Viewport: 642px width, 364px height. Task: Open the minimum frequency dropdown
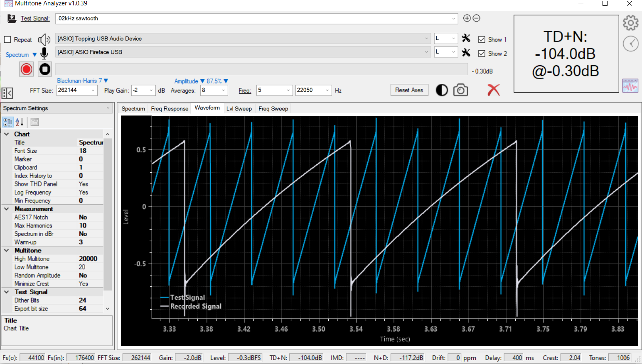[288, 90]
